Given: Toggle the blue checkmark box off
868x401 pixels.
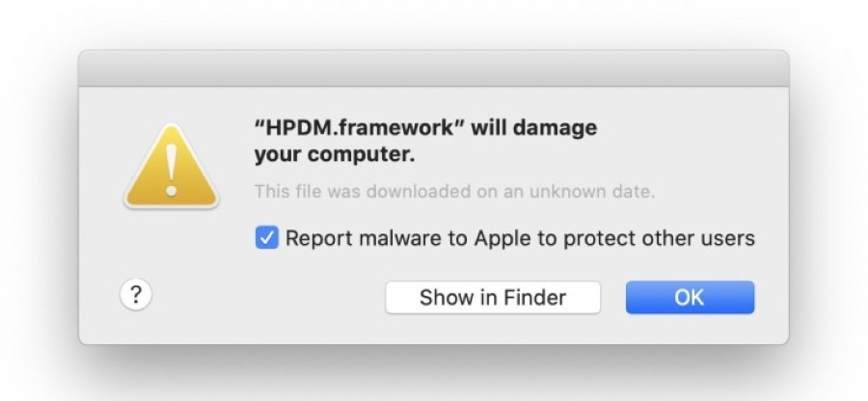Looking at the screenshot, I should point(266,237).
